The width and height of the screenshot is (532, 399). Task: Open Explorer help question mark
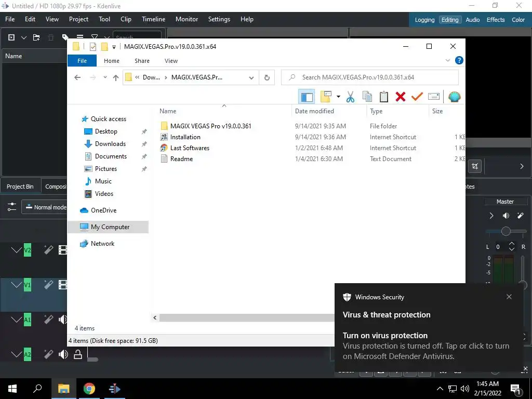pos(459,60)
